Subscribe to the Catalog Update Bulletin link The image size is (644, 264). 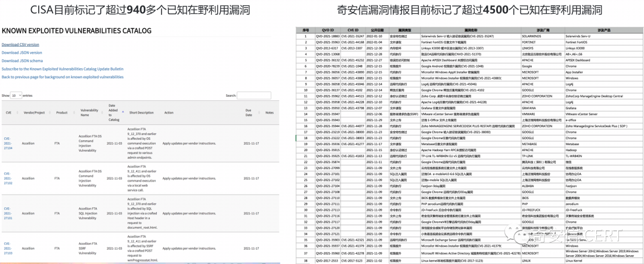(x=63, y=69)
